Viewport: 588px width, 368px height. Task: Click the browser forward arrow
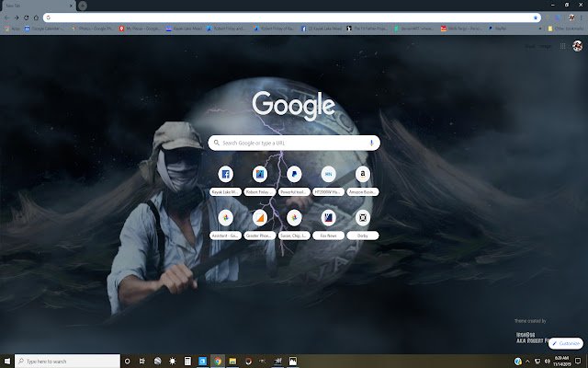tap(17, 17)
